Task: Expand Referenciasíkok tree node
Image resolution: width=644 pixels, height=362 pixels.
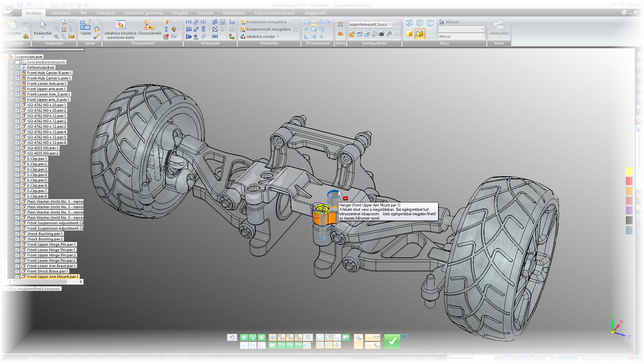Action: pos(11,67)
